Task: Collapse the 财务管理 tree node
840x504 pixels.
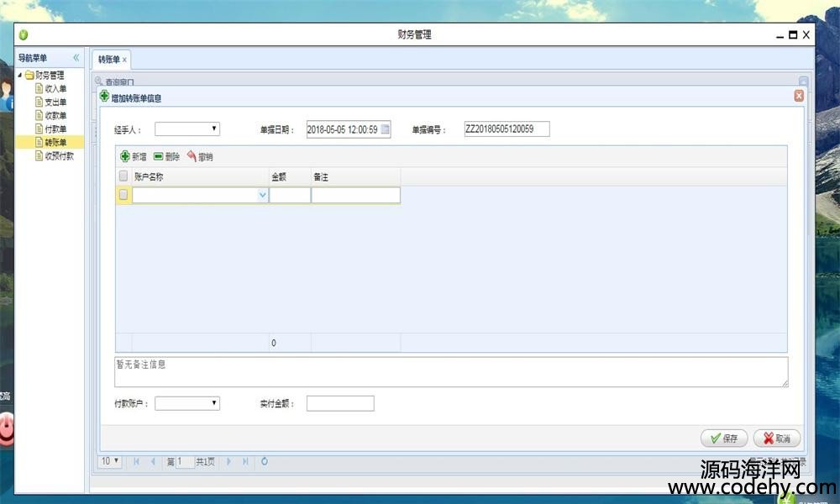Action: tap(20, 76)
